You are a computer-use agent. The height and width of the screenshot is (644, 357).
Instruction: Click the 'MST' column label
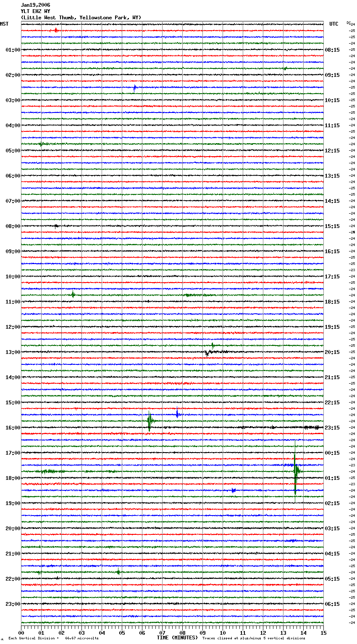click(4, 24)
